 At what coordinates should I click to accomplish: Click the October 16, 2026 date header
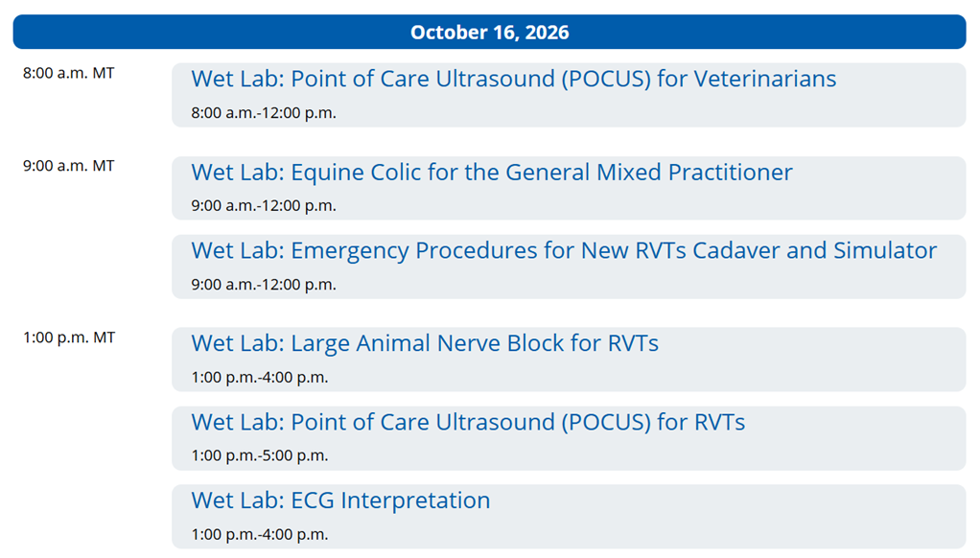point(489,32)
